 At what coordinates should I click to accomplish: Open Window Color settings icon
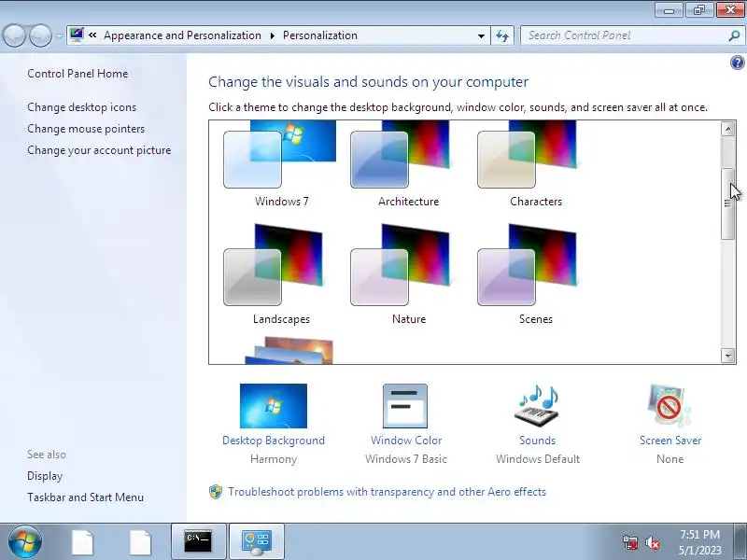pyautogui.click(x=405, y=406)
